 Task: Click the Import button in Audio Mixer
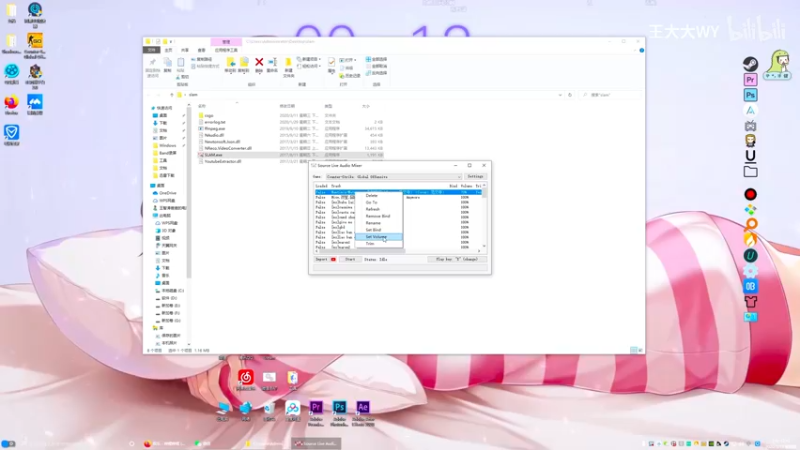[325, 259]
